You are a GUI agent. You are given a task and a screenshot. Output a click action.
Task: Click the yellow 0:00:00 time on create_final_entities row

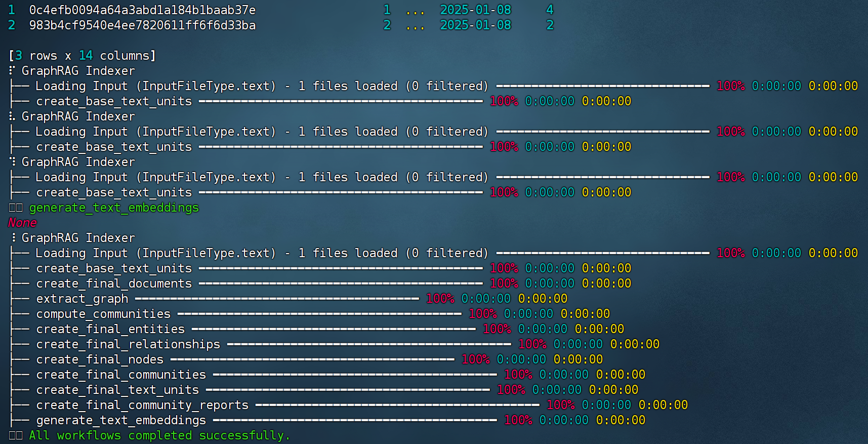click(600, 329)
